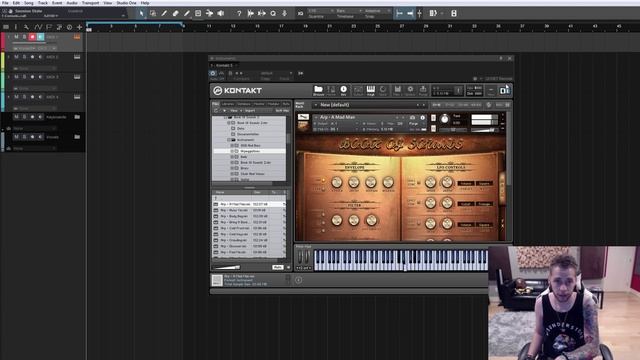Click the plus add track icon
Image resolution: width=640 pixels, height=360 pixels.
80,27
